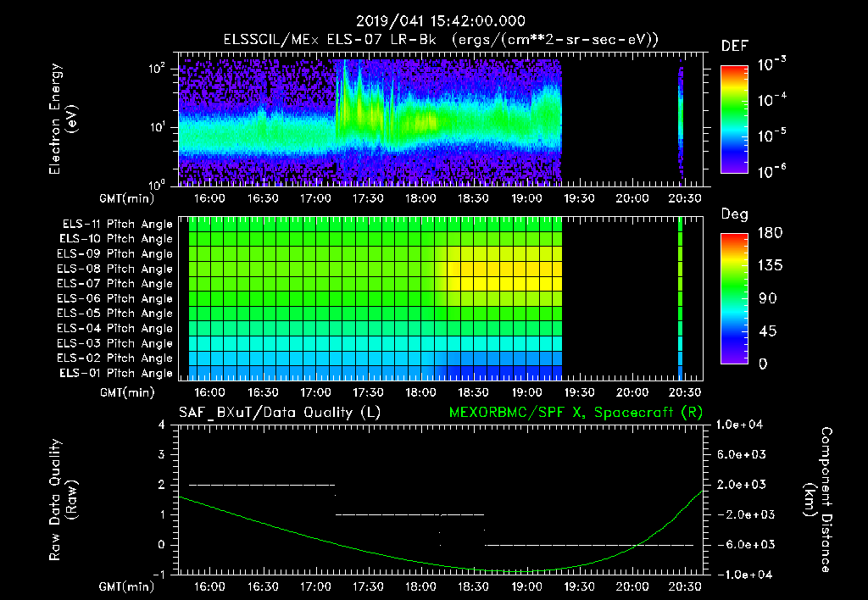Click the 135 tick on Deg scale

coord(770,265)
